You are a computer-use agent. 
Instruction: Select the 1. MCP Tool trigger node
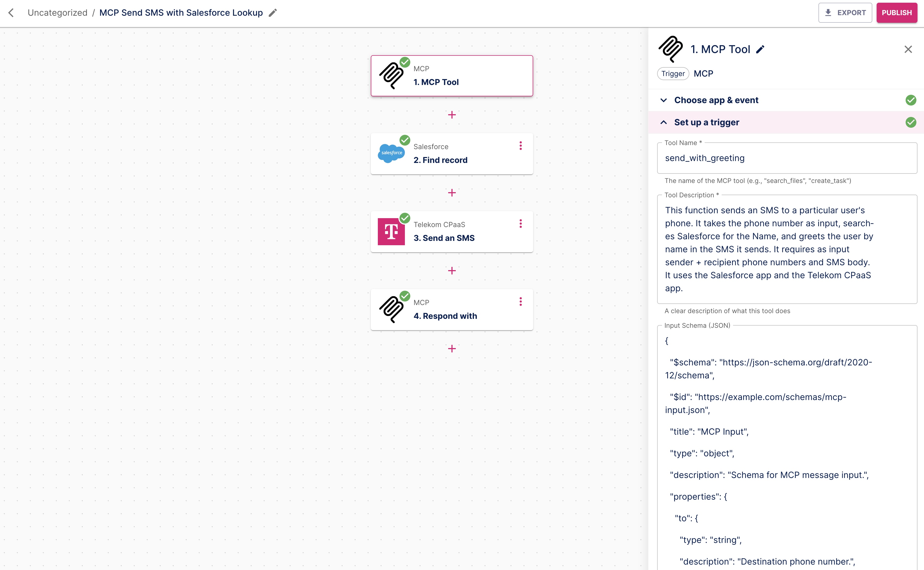(x=451, y=76)
